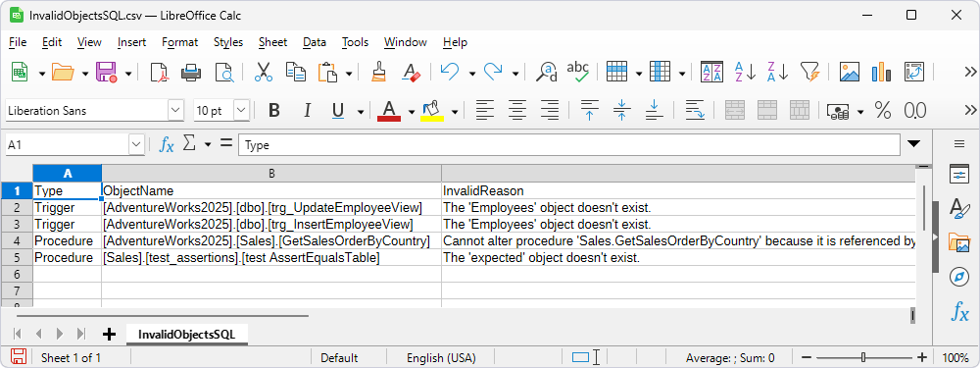Open sidebar Navigator deck
Screen dimensions: 980x368
(x=958, y=276)
